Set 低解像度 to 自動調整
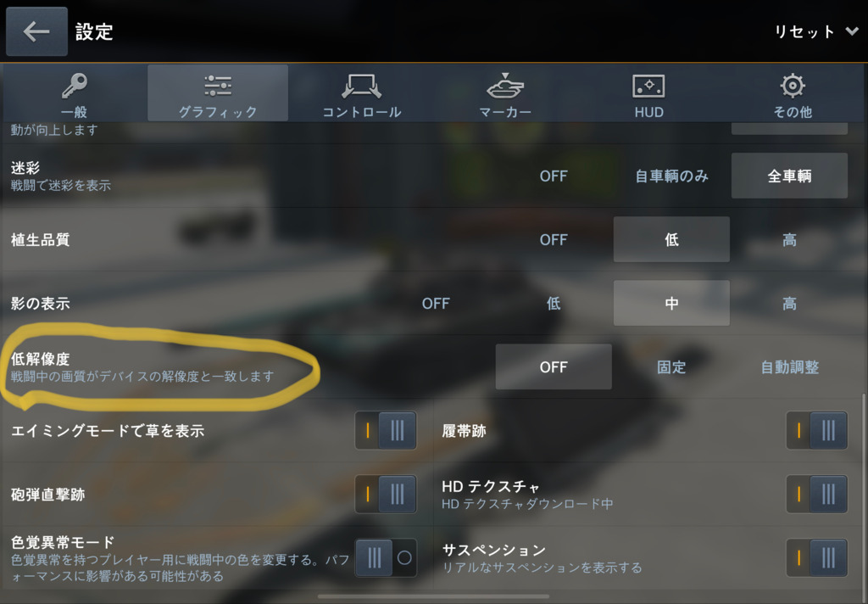Viewport: 868px width, 604px height. pos(789,367)
